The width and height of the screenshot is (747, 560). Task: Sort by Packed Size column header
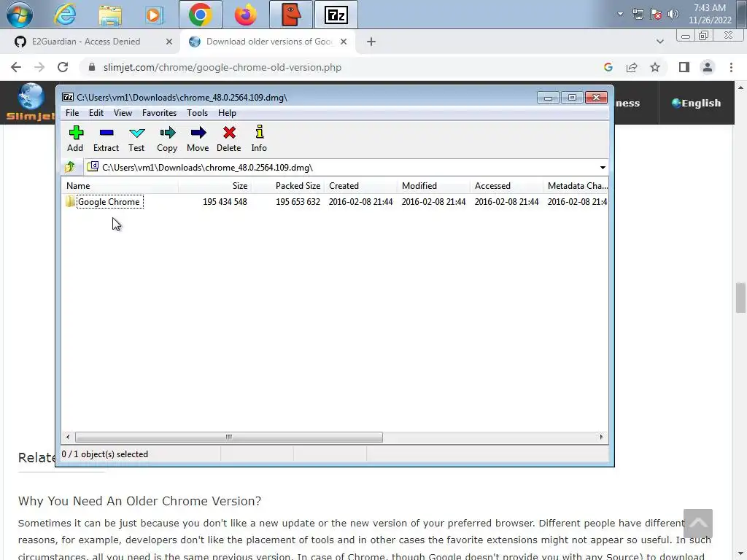(x=287, y=186)
